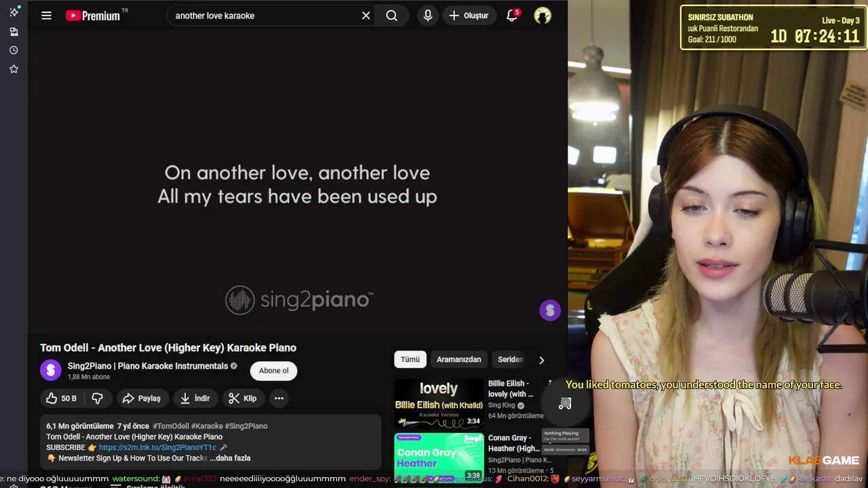The height and width of the screenshot is (488, 868).
Task: Open more actions three-dot menu
Action: pyautogui.click(x=279, y=399)
